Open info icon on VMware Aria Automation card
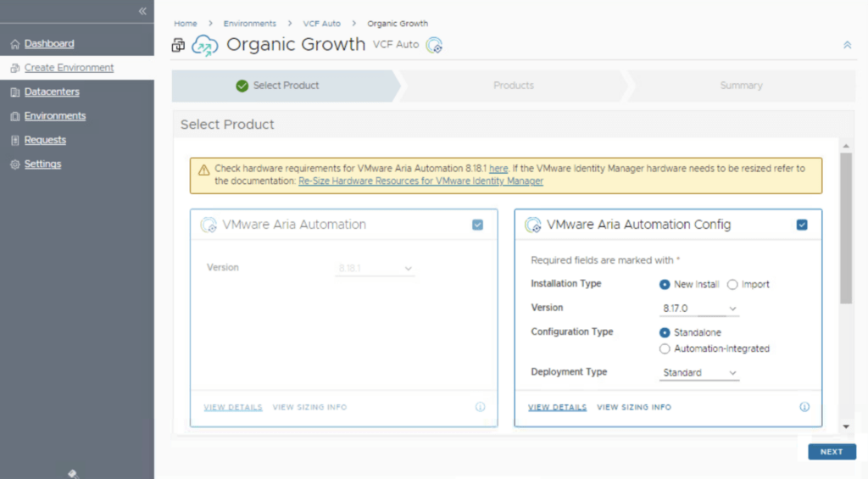Image resolution: width=868 pixels, height=479 pixels. click(x=480, y=407)
